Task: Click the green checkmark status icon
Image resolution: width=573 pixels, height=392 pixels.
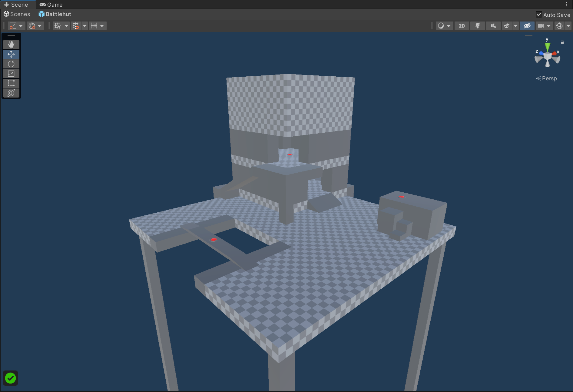Action: click(11, 378)
